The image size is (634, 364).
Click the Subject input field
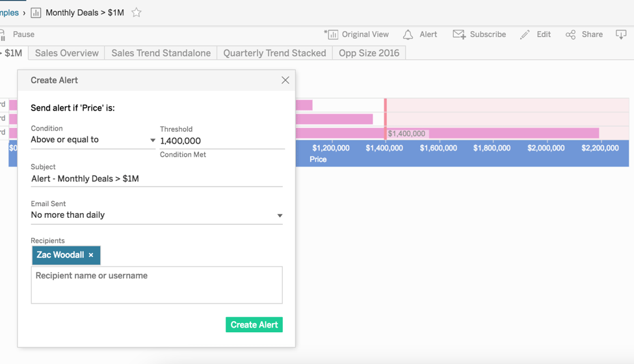tap(157, 179)
